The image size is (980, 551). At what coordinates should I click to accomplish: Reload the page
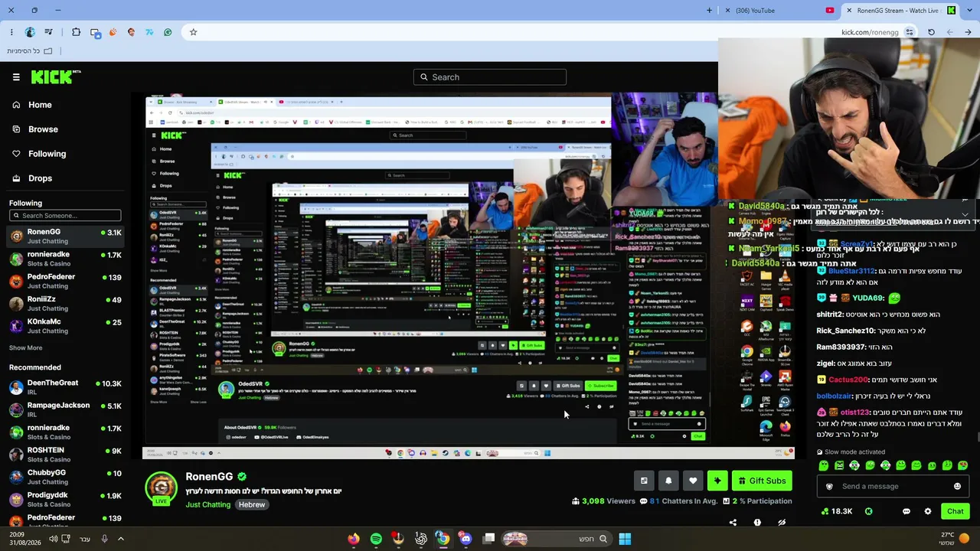[931, 32]
